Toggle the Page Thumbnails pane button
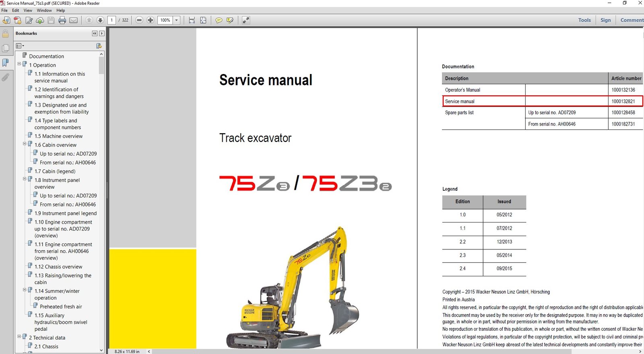Viewport: 644px width, 354px height. (5, 48)
